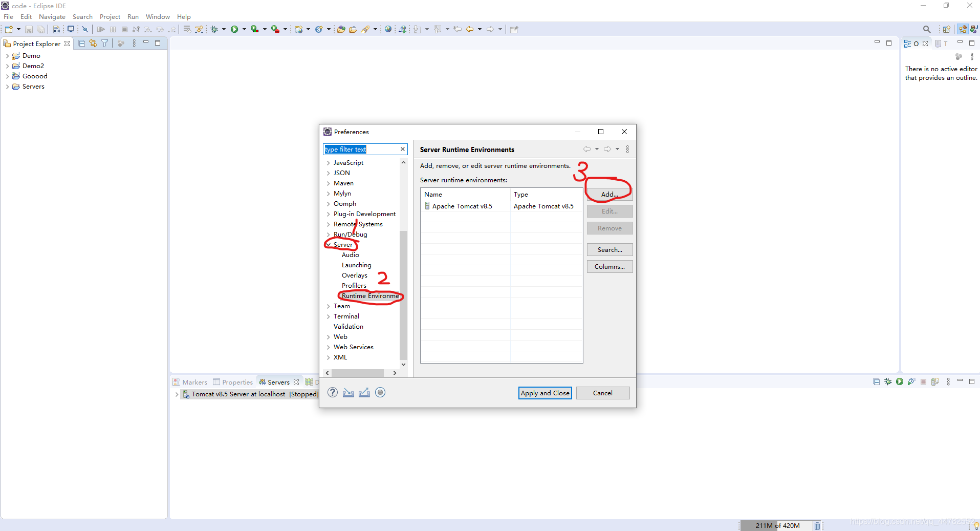The height and width of the screenshot is (531, 980).
Task: Click the preferences tree horizontal scrollbar
Action: click(358, 373)
